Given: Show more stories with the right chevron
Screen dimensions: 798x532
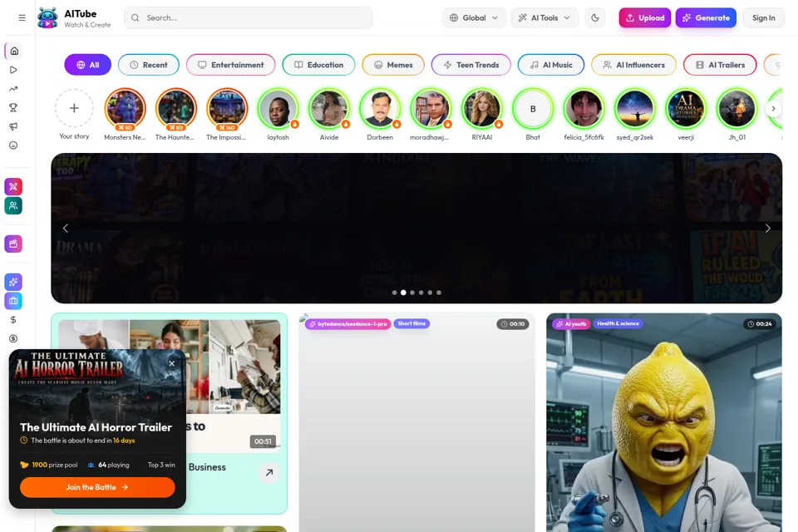Looking at the screenshot, I should click(x=773, y=108).
